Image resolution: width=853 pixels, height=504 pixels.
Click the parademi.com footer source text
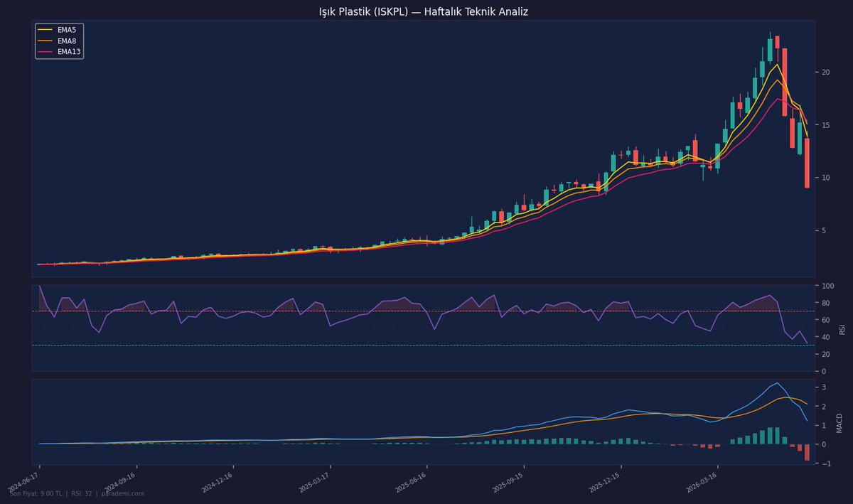[x=123, y=493]
